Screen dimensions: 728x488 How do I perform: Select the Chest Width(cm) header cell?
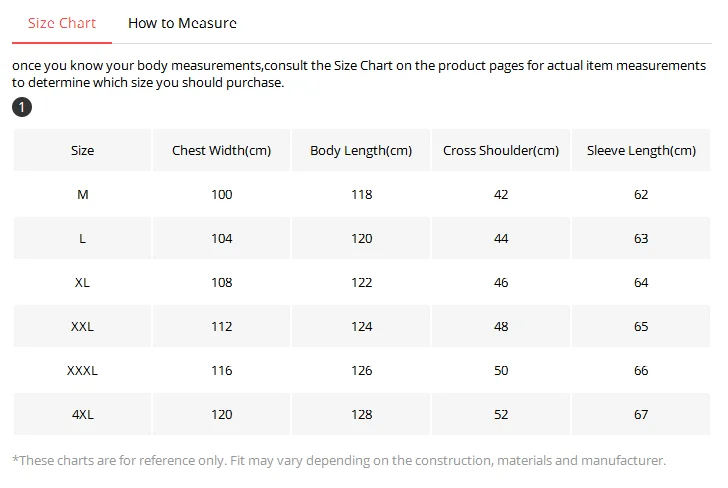[x=221, y=150]
